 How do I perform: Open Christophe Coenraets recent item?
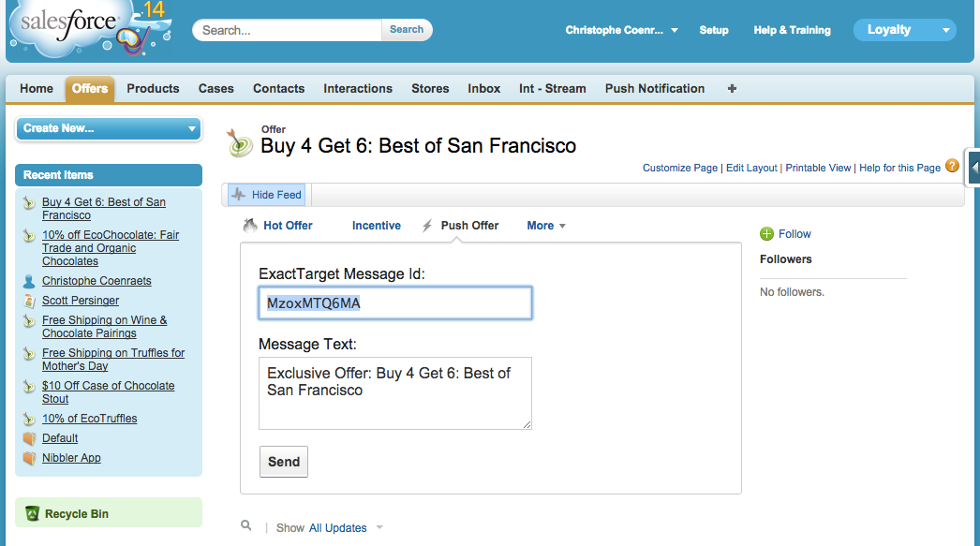pyautogui.click(x=97, y=281)
